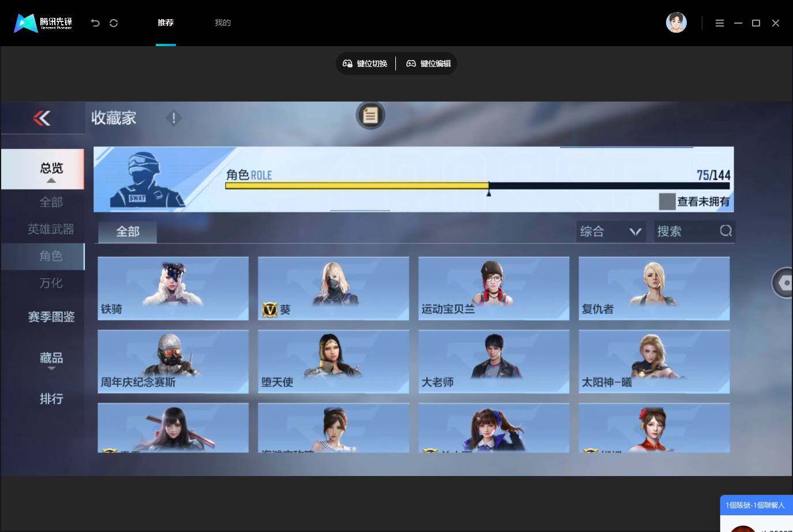Click the exclamation info icon beside 收藏家
This screenshot has height=532, width=793.
(174, 118)
